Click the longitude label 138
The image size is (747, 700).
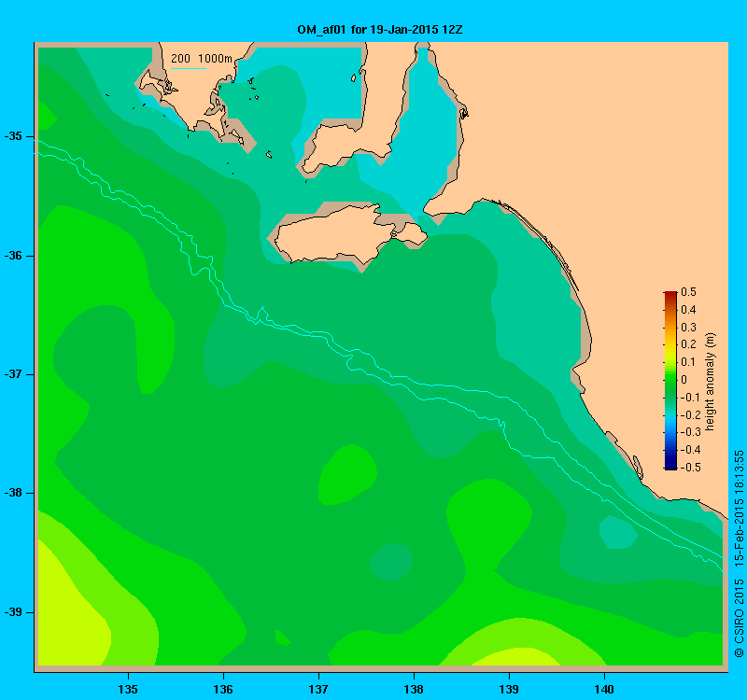coord(414,689)
